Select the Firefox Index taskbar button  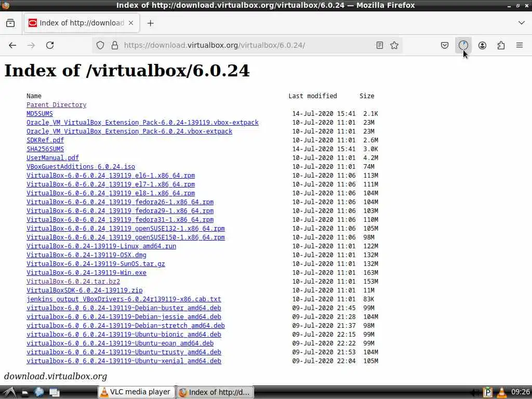point(215,392)
